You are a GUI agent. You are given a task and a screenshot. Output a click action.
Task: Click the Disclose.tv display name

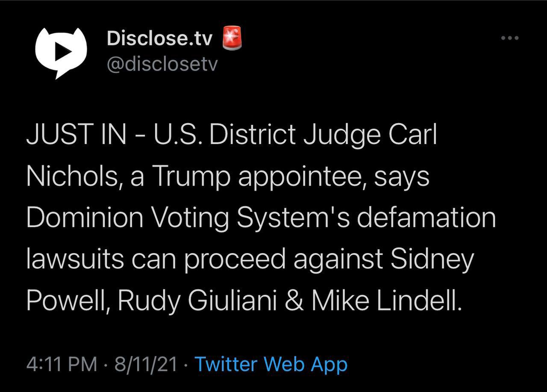(159, 38)
